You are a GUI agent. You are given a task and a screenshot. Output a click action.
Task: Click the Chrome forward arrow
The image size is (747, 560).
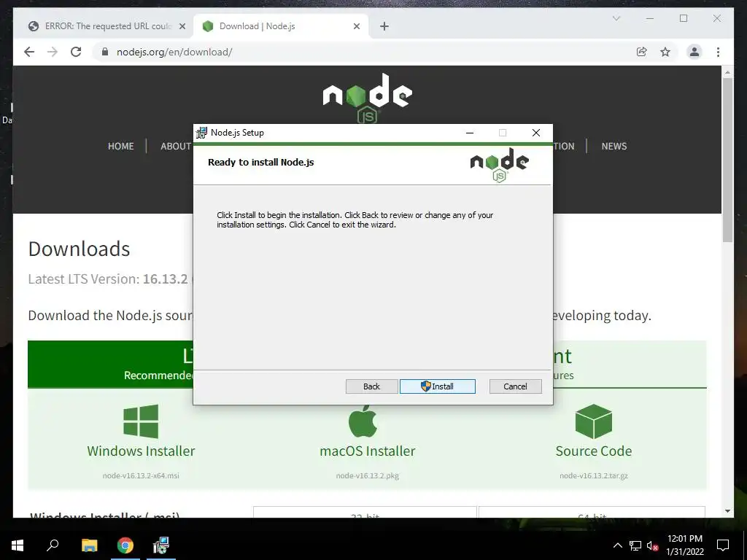pos(53,52)
